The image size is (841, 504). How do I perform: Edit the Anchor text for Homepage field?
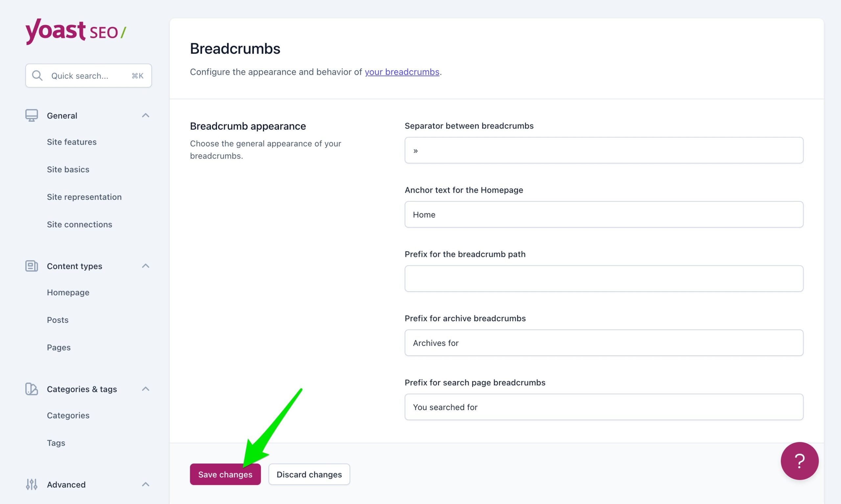[x=603, y=214]
